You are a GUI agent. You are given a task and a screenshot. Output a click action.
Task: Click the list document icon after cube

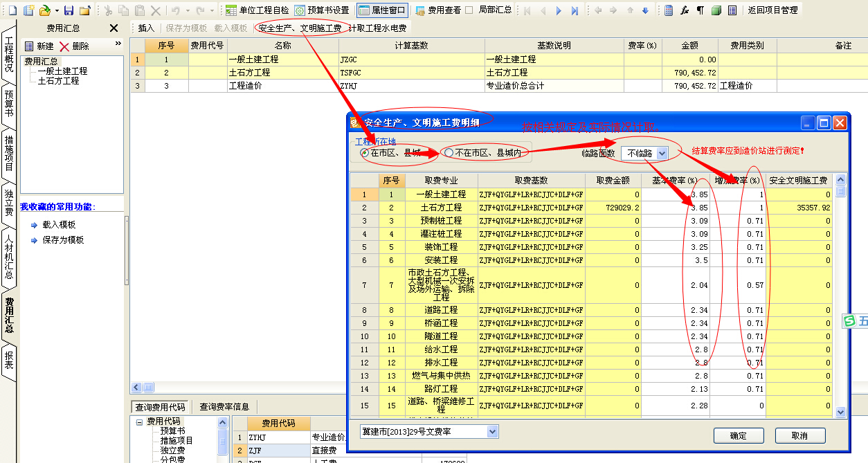coord(732,10)
